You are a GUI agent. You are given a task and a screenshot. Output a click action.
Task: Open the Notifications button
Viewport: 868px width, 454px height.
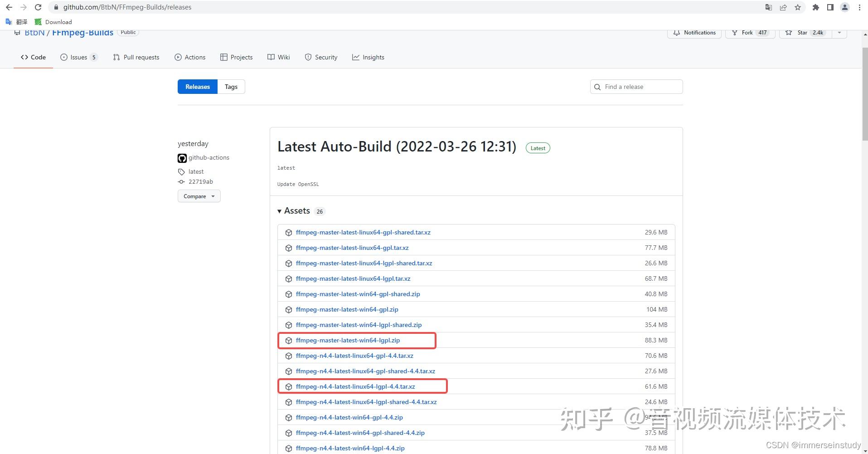pos(694,33)
